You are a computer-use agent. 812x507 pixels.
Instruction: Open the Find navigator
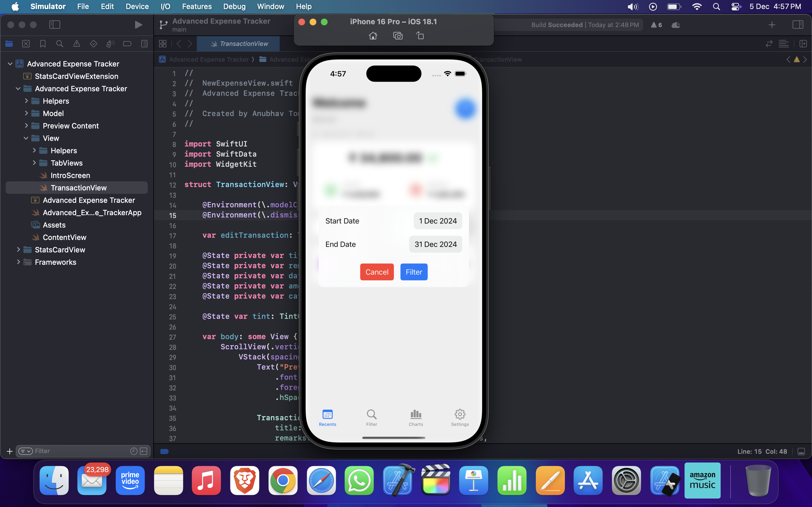(x=60, y=44)
